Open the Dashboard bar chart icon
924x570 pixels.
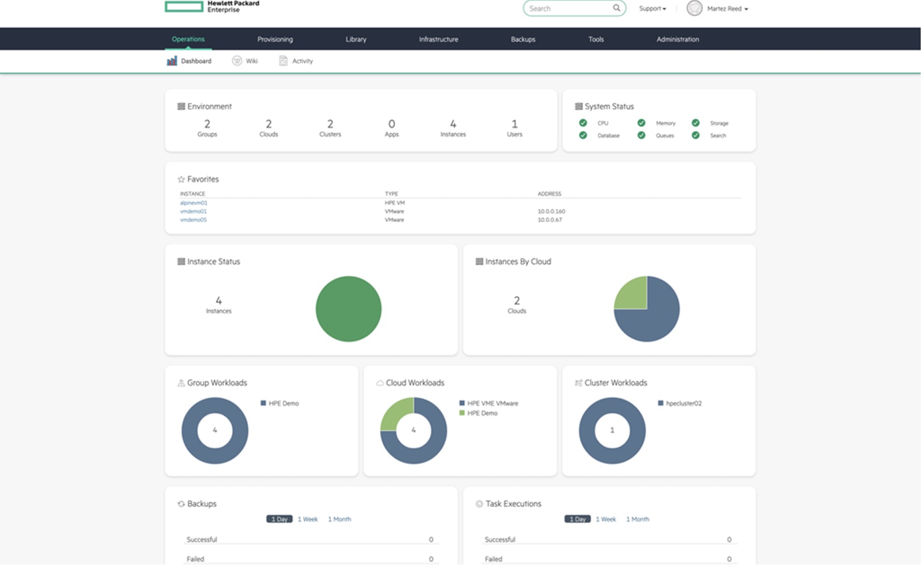[x=172, y=61]
